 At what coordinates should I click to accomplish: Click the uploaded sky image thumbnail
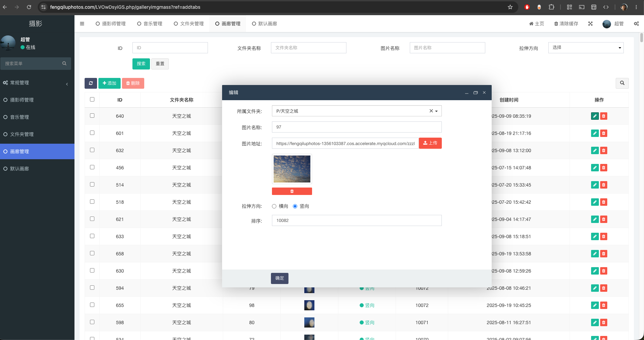[x=292, y=169]
